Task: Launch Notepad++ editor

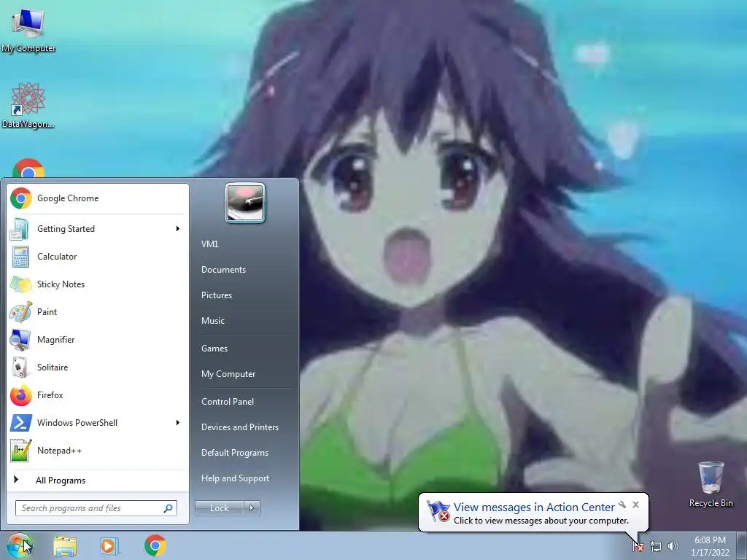Action: point(97,450)
